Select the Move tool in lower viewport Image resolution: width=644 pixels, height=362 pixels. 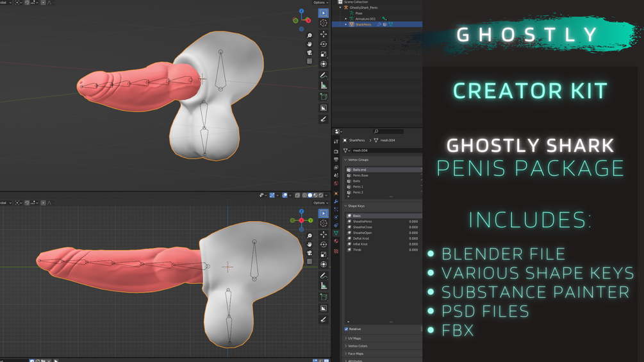pos(324,234)
